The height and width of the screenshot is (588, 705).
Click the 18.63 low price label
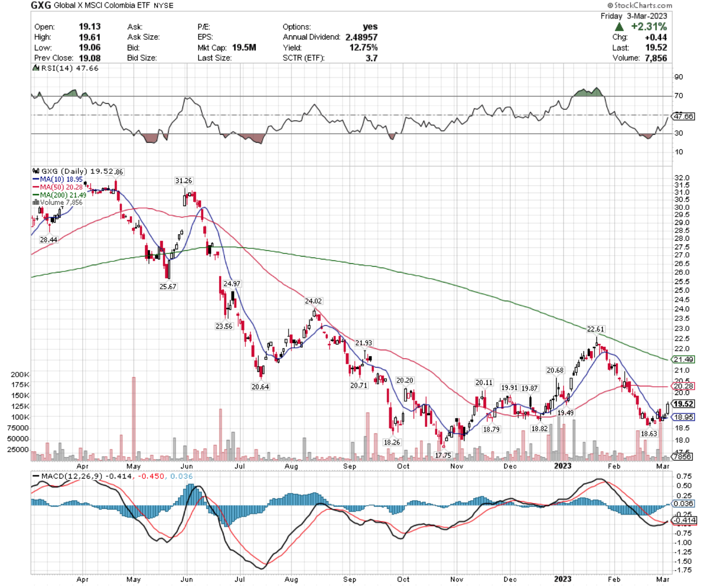coord(649,434)
